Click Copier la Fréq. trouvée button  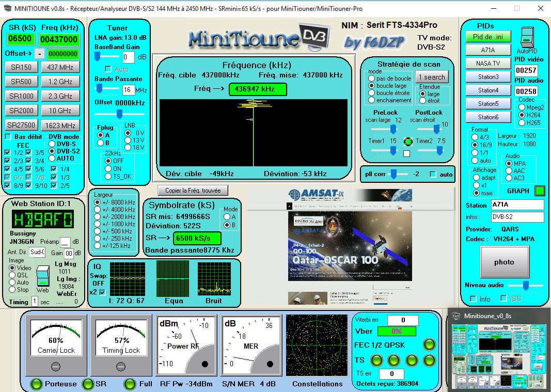pos(193,190)
